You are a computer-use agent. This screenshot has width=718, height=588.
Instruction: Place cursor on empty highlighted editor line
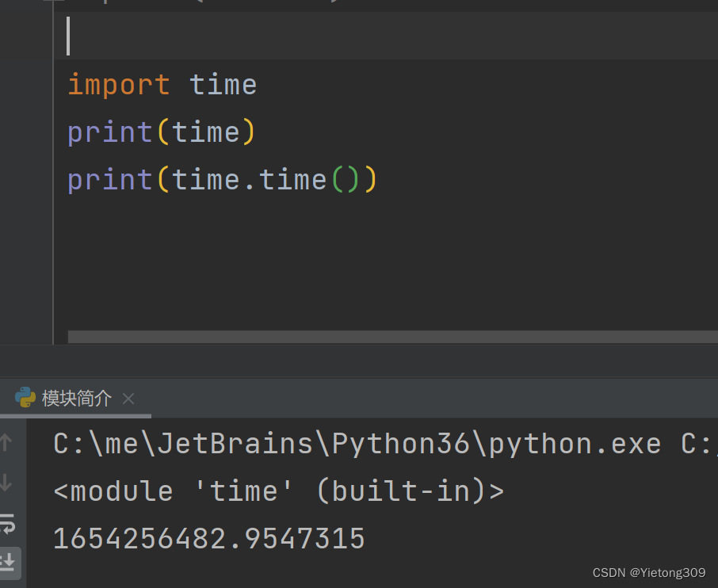[x=386, y=36]
